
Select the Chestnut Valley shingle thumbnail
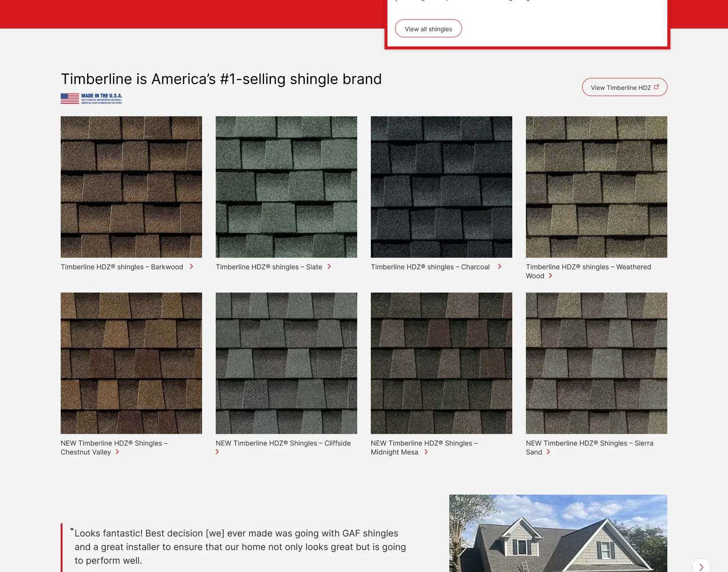[131, 363]
